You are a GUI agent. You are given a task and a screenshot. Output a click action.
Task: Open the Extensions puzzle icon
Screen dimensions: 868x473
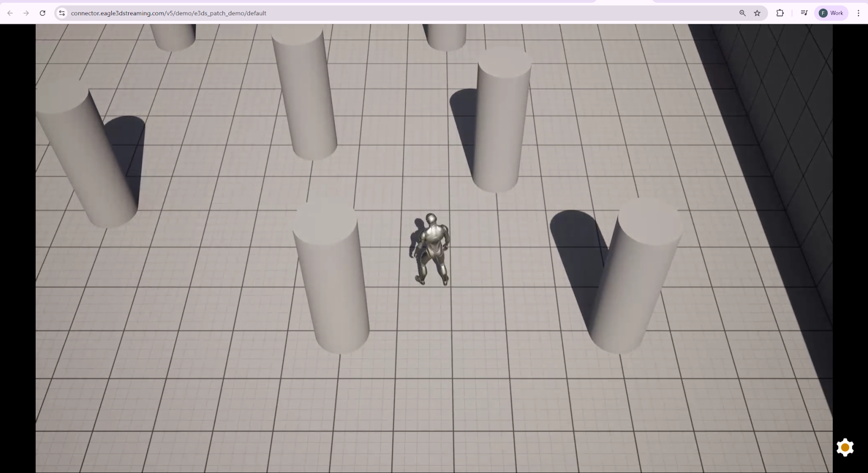(x=780, y=13)
